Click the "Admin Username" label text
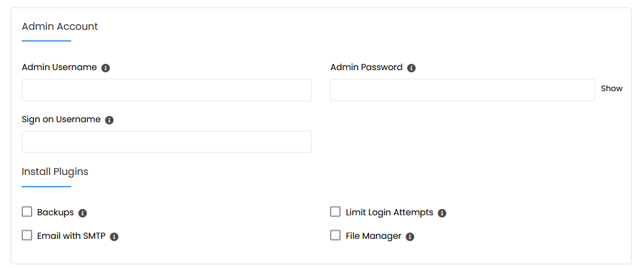The width and height of the screenshot is (644, 268). (x=59, y=67)
